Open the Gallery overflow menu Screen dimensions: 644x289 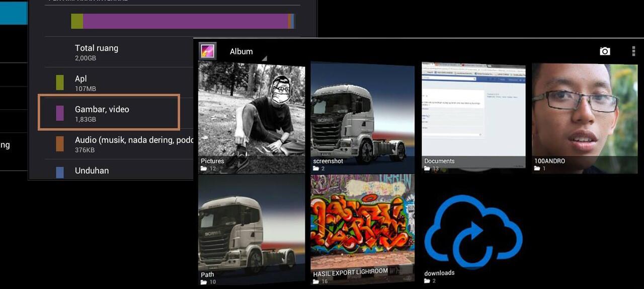pos(633,51)
